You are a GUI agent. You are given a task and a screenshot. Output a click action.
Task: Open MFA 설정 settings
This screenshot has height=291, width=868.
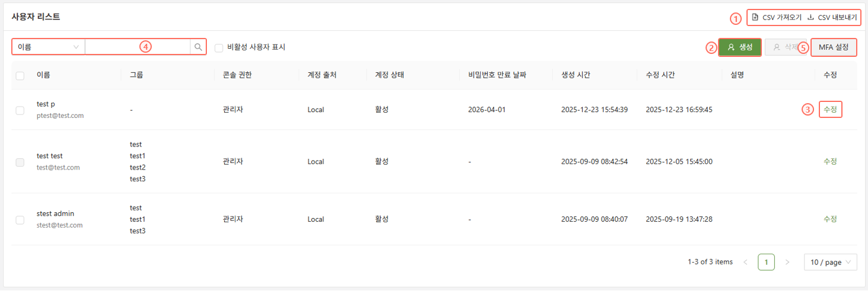tap(833, 47)
